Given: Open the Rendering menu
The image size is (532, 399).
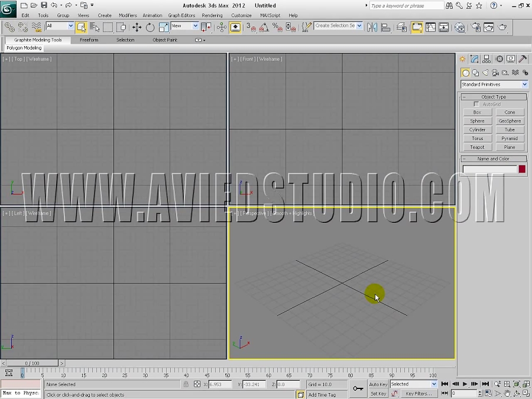Looking at the screenshot, I should (212, 15).
